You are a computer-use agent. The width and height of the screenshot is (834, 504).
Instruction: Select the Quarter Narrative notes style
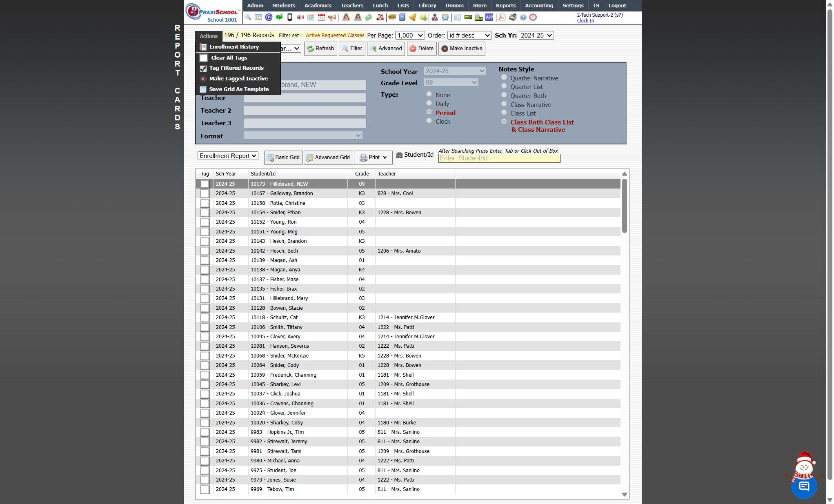(x=504, y=78)
